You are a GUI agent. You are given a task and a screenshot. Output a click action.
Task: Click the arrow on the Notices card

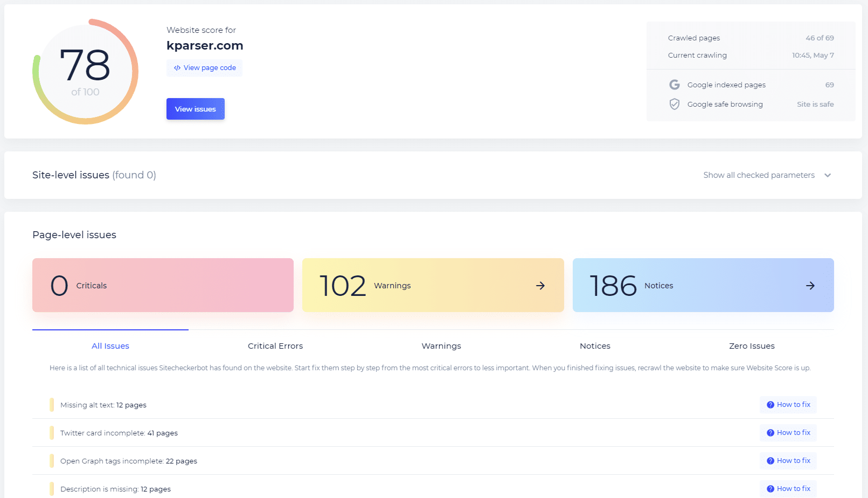[x=810, y=286]
